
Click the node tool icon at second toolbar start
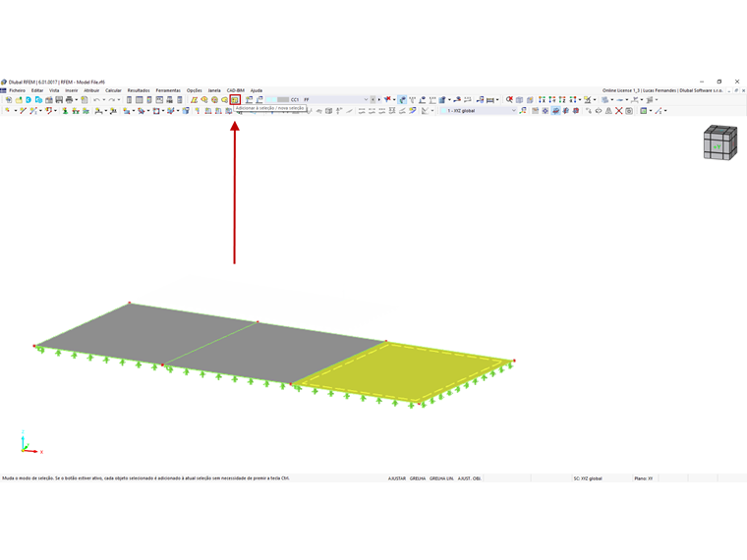pos(8,110)
